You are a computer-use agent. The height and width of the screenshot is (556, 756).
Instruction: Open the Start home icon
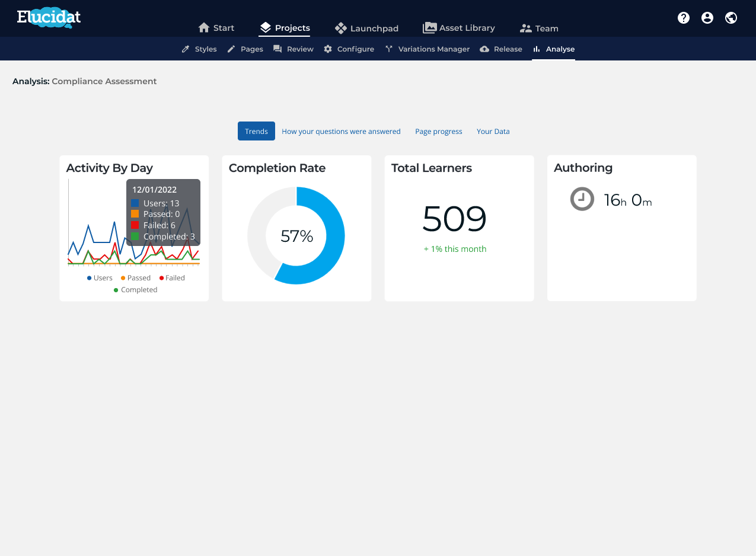pos(204,28)
